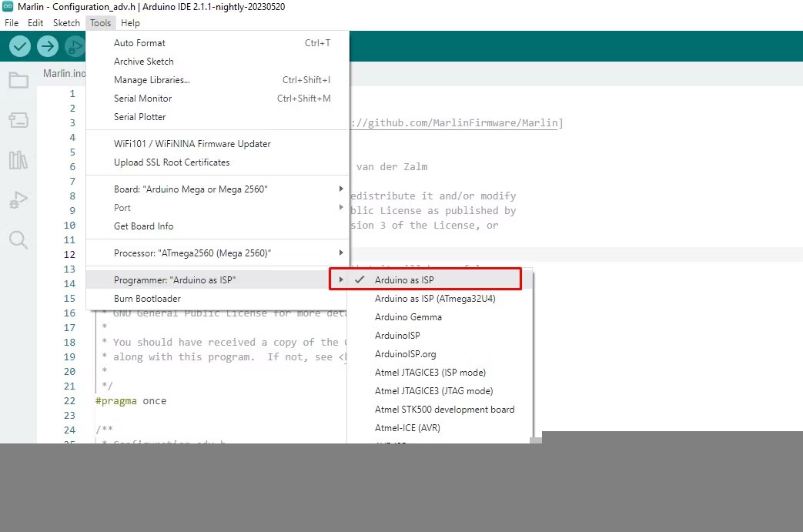Open the Debug sidebar icon

[x=18, y=199]
